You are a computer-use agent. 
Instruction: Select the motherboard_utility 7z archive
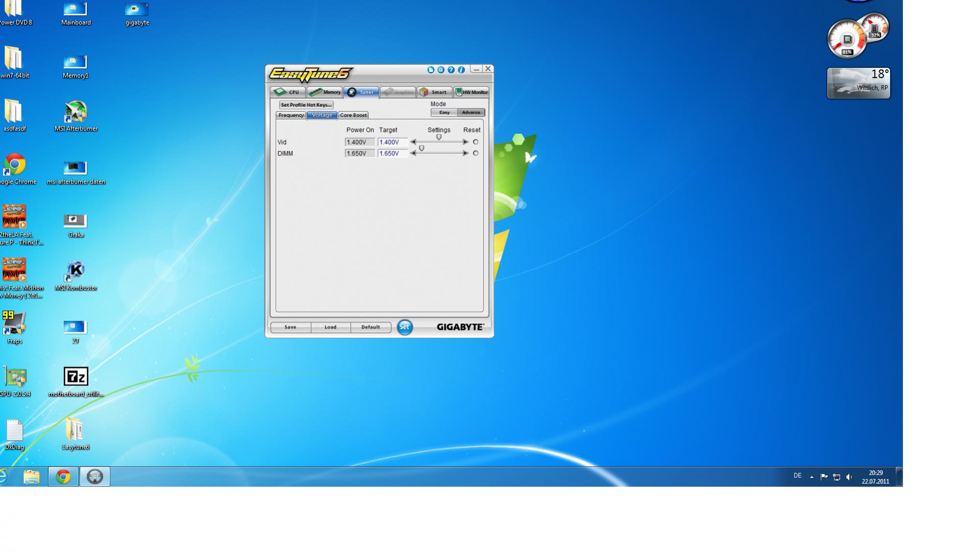point(76,381)
